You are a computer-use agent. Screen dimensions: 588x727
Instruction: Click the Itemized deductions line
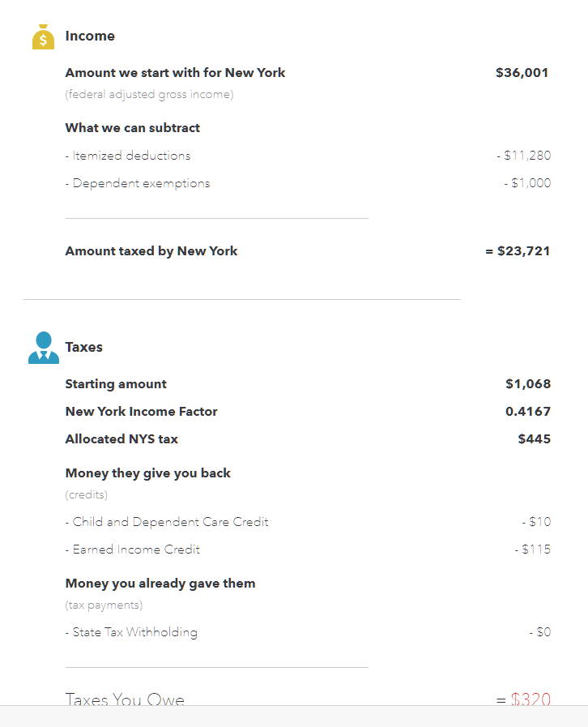click(128, 156)
